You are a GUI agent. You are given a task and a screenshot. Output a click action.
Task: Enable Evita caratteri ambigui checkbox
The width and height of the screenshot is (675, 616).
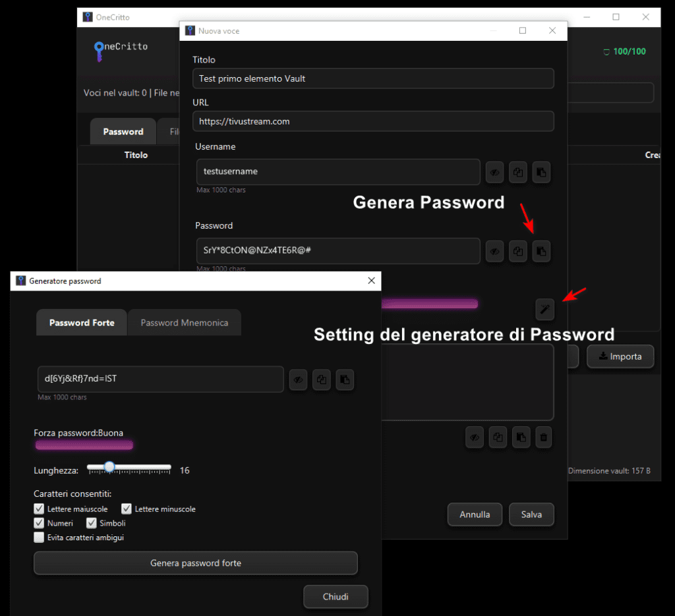click(x=39, y=538)
